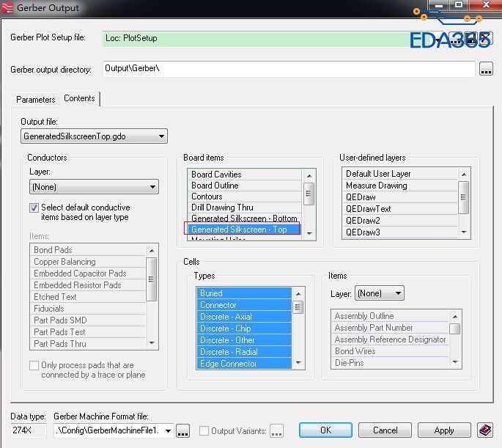Select Edge Connector cell type

tap(244, 364)
